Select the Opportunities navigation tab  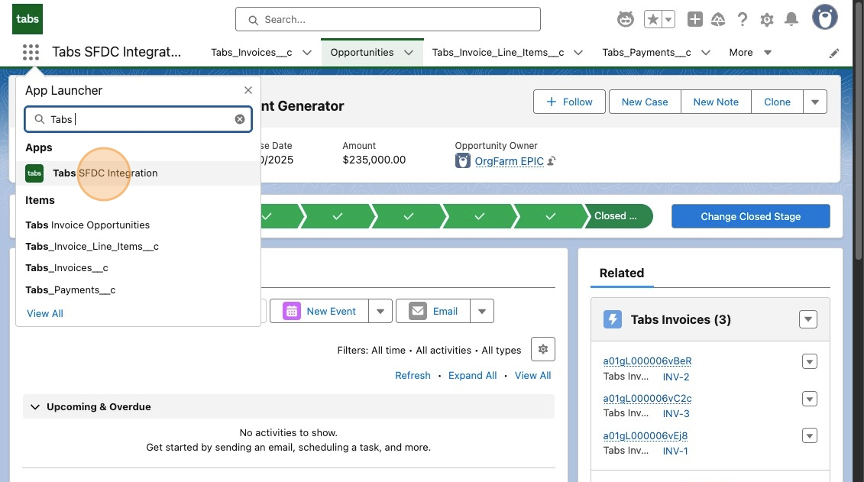coord(362,52)
